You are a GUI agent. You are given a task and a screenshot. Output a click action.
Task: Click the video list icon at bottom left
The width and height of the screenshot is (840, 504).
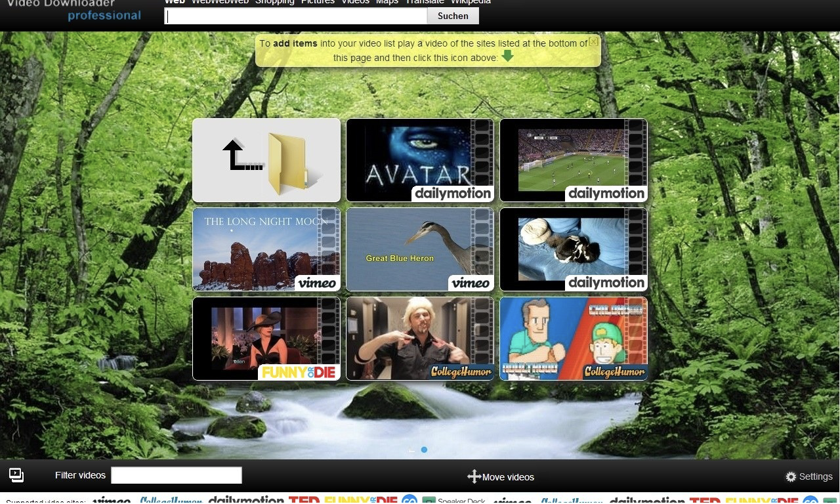(x=16, y=475)
